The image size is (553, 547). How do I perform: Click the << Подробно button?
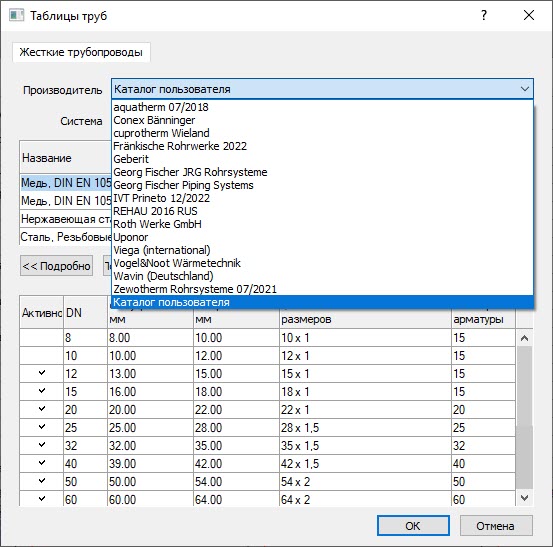pyautogui.click(x=56, y=266)
